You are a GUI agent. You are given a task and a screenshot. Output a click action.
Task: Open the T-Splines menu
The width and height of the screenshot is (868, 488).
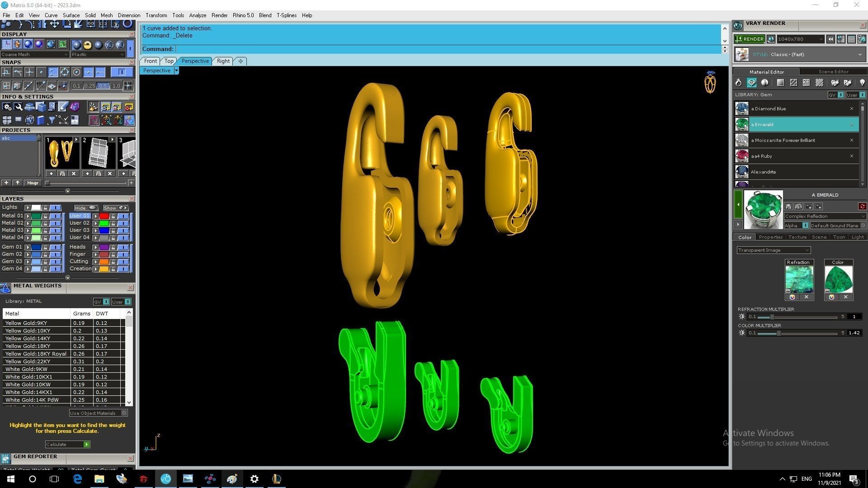click(286, 15)
